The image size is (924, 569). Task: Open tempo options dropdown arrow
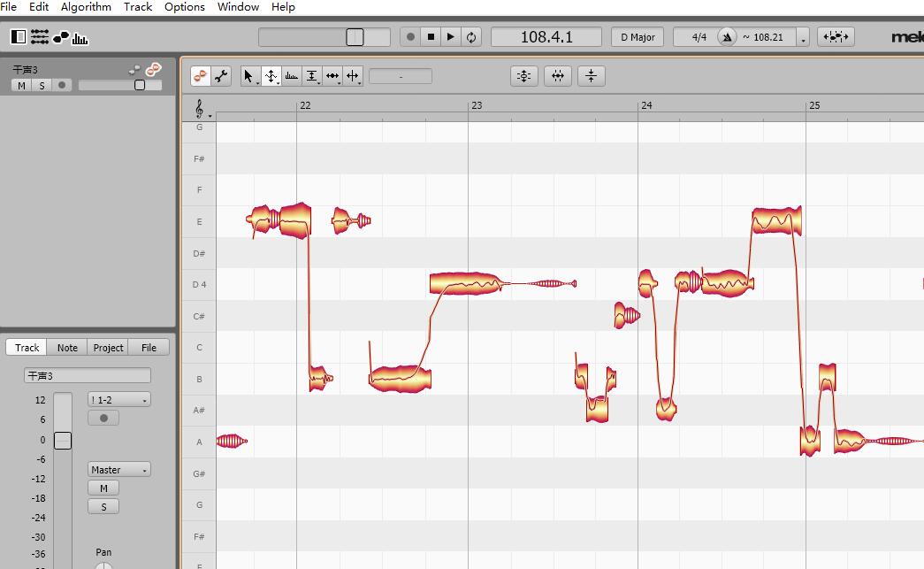click(x=803, y=38)
